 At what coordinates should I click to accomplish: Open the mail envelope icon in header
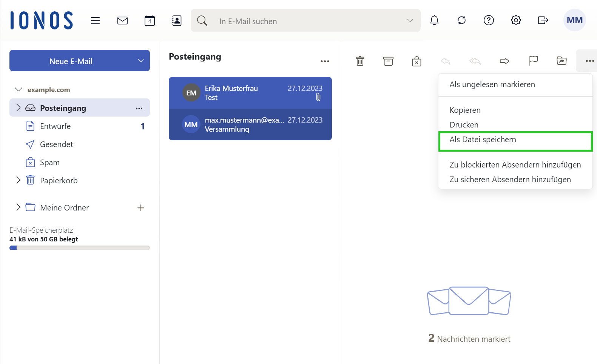[x=122, y=20]
